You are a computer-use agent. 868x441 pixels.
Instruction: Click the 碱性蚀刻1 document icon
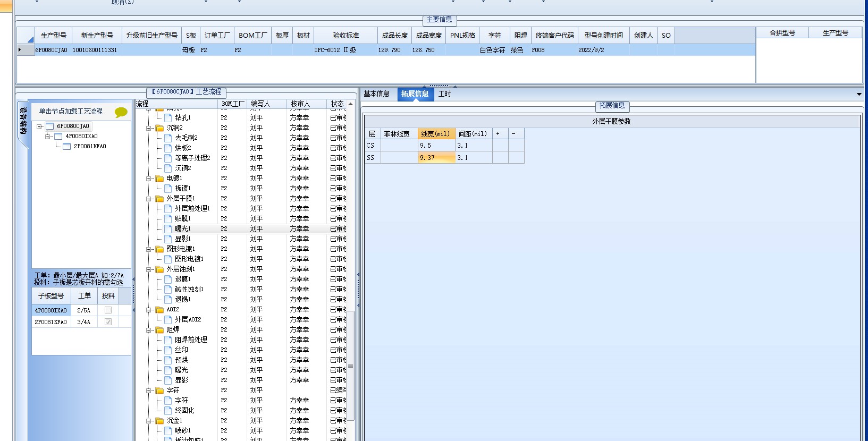[x=168, y=290]
